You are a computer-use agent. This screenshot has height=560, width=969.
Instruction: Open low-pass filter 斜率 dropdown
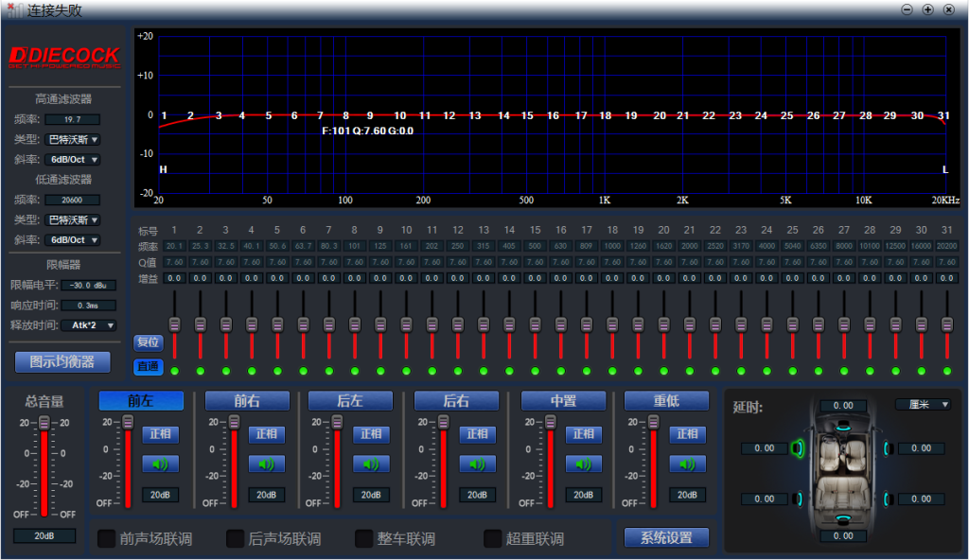73,240
